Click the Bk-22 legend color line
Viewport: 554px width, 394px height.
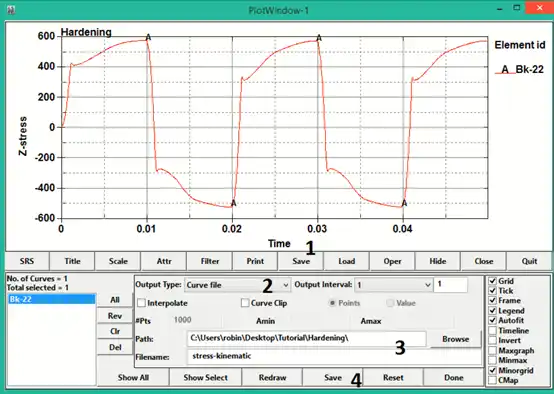tap(500, 73)
